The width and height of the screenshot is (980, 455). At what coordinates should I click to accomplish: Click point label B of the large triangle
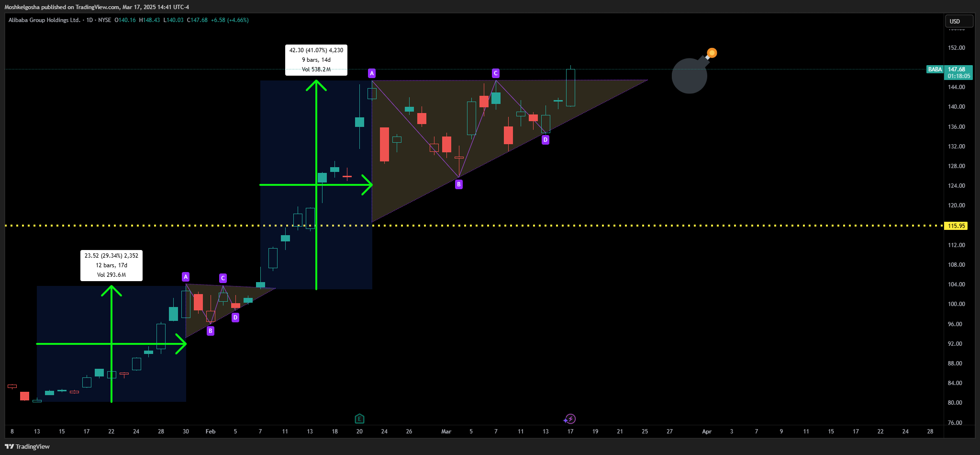coord(459,184)
